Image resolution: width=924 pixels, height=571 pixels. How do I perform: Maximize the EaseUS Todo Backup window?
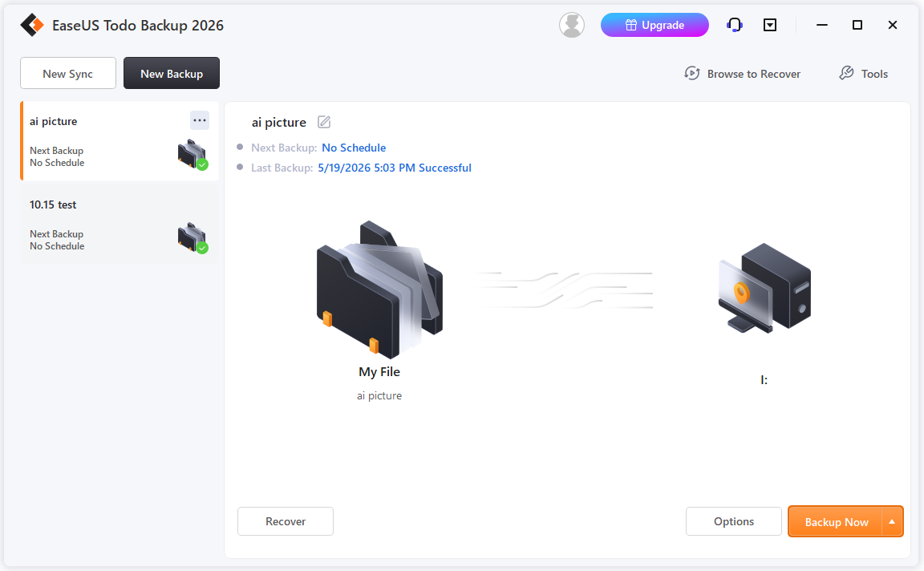click(857, 25)
